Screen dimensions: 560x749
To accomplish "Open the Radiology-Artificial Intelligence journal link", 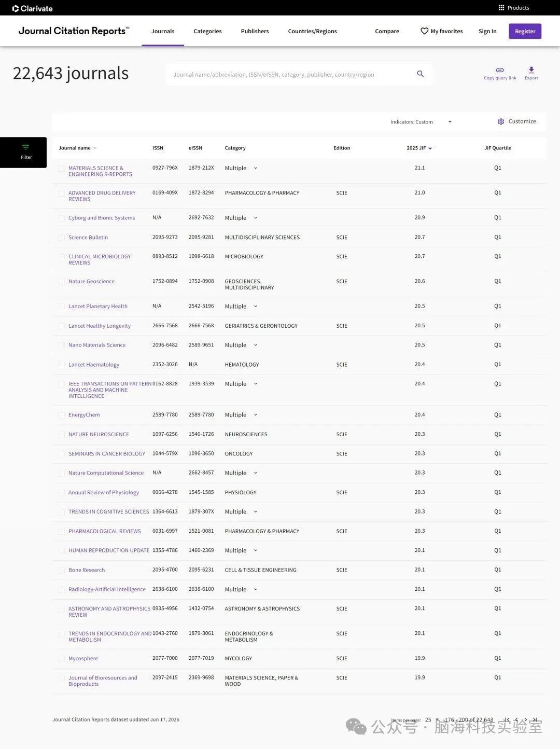I will (107, 590).
